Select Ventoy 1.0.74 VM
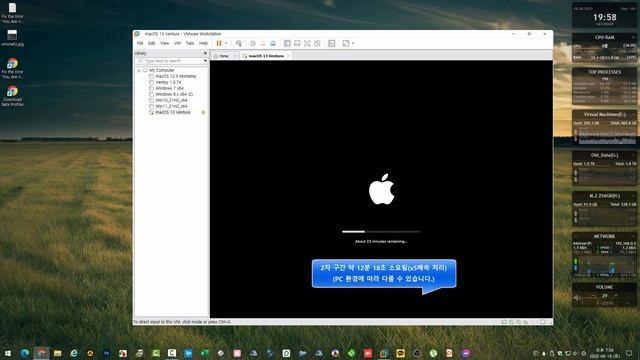640x360 pixels. point(168,82)
